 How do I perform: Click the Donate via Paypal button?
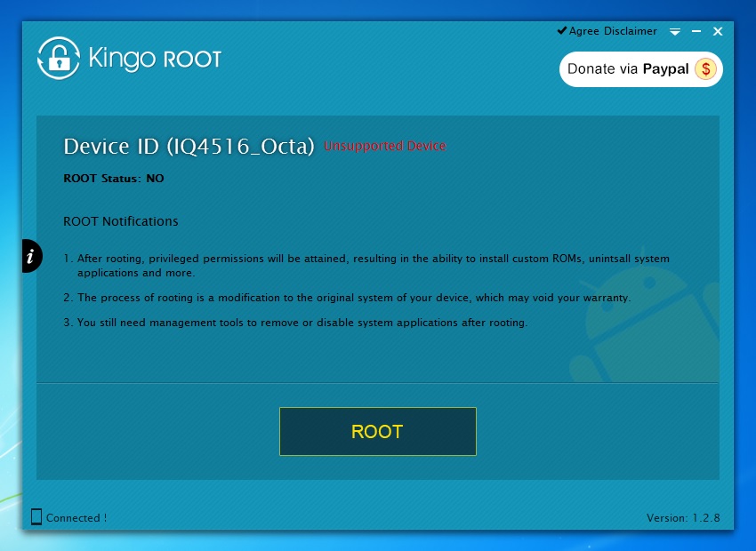click(640, 69)
